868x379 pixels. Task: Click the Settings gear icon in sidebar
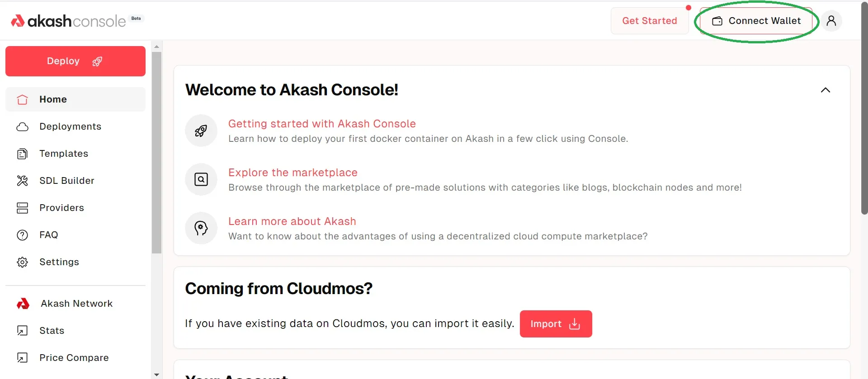tap(22, 262)
